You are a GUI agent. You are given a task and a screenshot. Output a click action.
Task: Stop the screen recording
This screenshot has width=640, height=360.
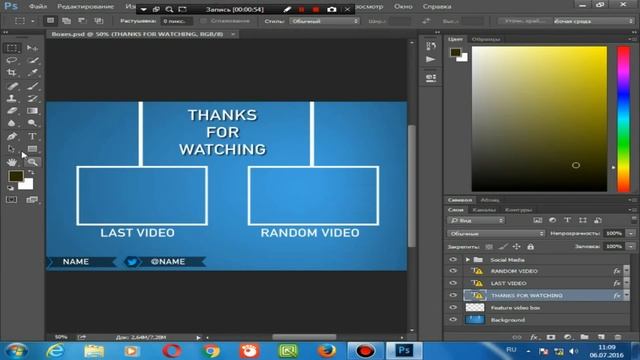point(316,9)
